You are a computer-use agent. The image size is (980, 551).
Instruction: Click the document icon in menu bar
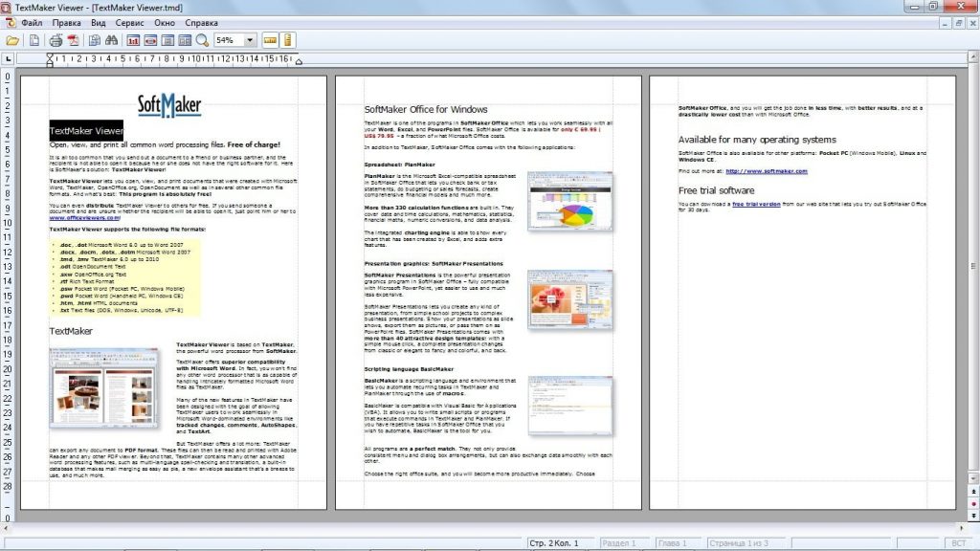tap(10, 23)
